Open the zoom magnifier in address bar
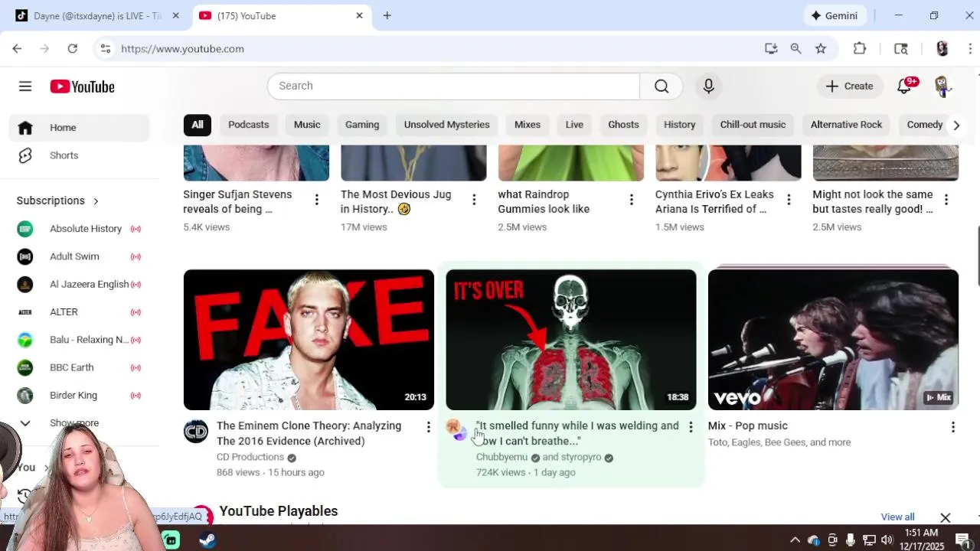 pyautogui.click(x=795, y=48)
